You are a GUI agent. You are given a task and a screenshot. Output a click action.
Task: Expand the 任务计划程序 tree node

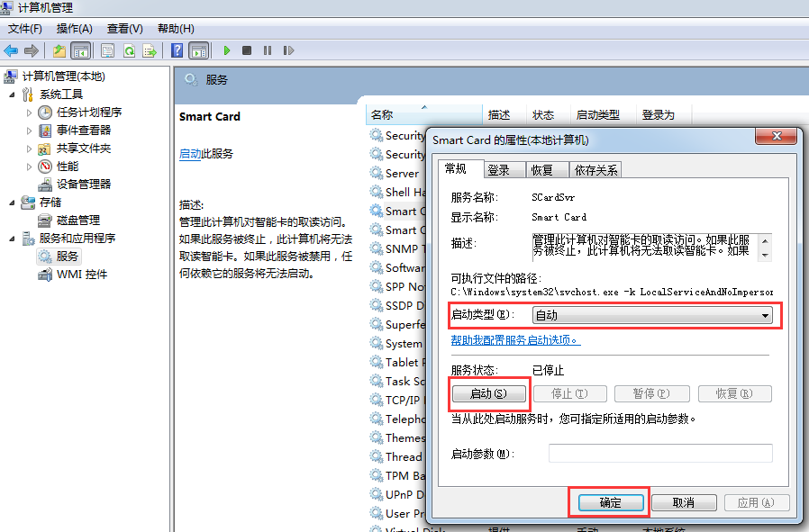click(x=29, y=113)
